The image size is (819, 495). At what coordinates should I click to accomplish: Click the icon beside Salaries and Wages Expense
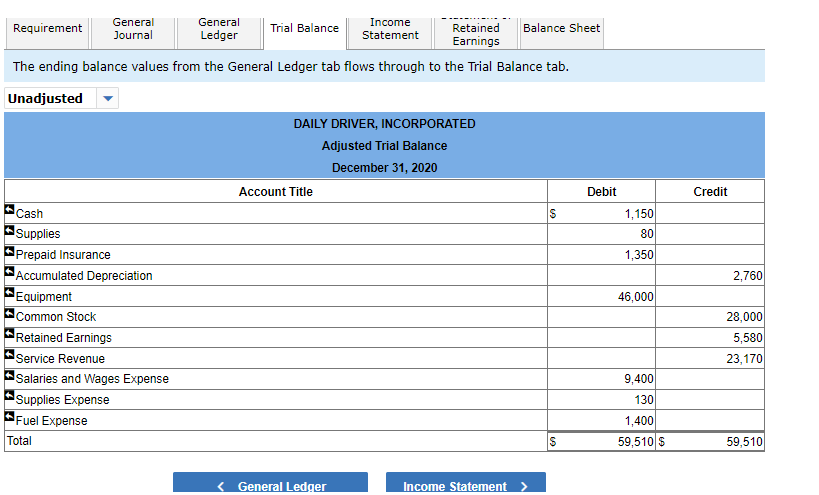9,375
